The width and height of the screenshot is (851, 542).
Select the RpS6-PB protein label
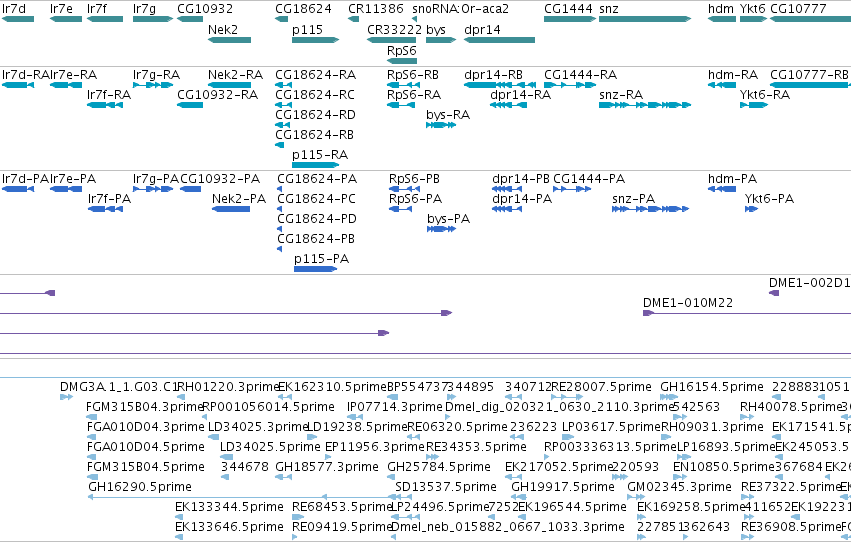point(414,178)
